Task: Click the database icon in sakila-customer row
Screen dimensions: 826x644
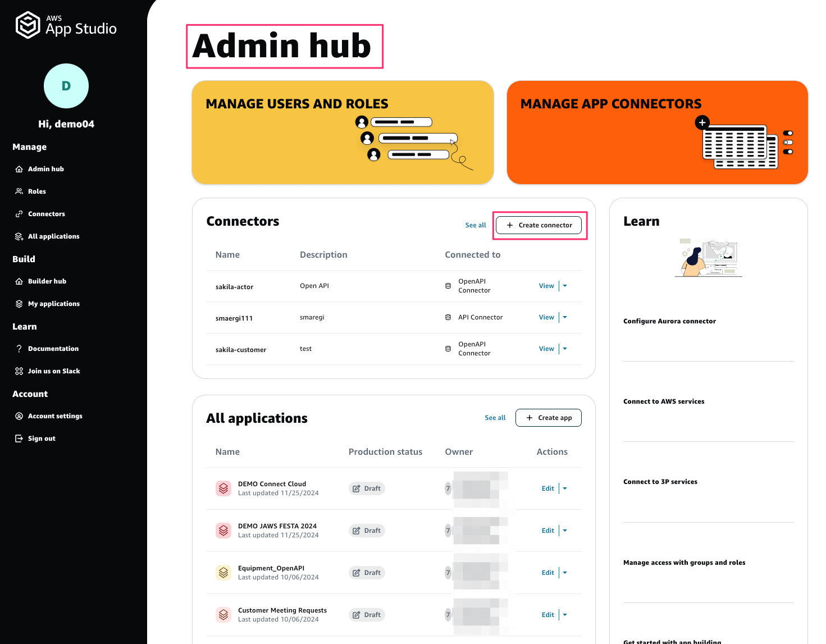Action: [x=448, y=349]
